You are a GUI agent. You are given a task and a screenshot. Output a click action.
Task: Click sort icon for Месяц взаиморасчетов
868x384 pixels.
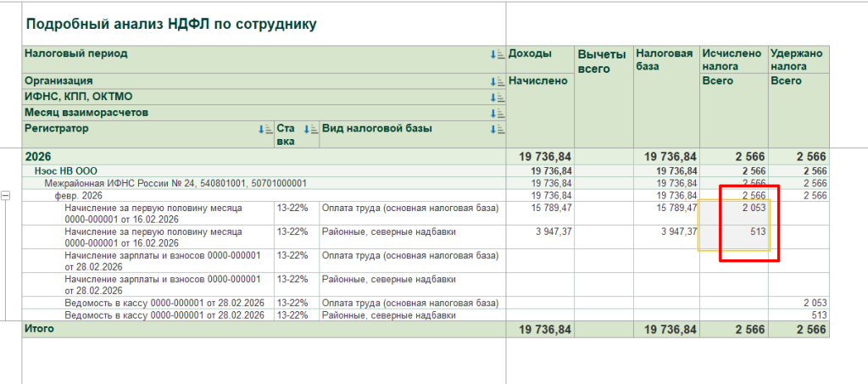coord(497,113)
